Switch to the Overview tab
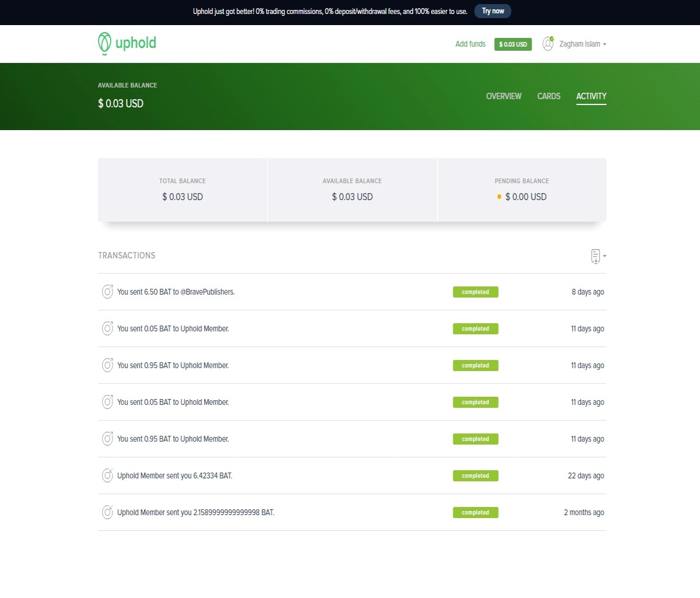 point(504,96)
